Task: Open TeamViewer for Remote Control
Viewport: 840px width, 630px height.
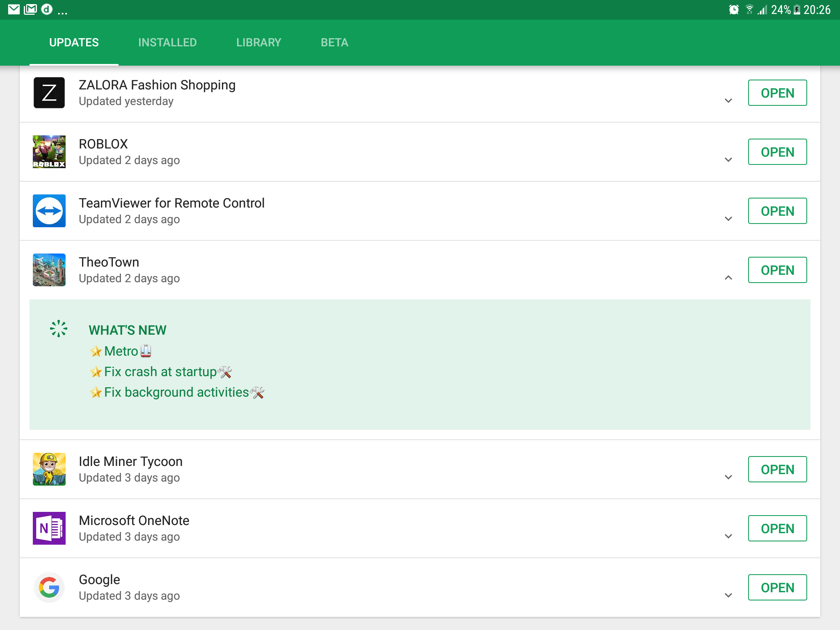Action: (x=777, y=211)
